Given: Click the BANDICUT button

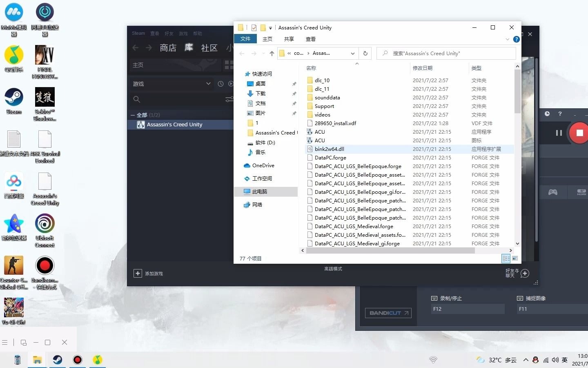Looking at the screenshot, I should pos(388,313).
